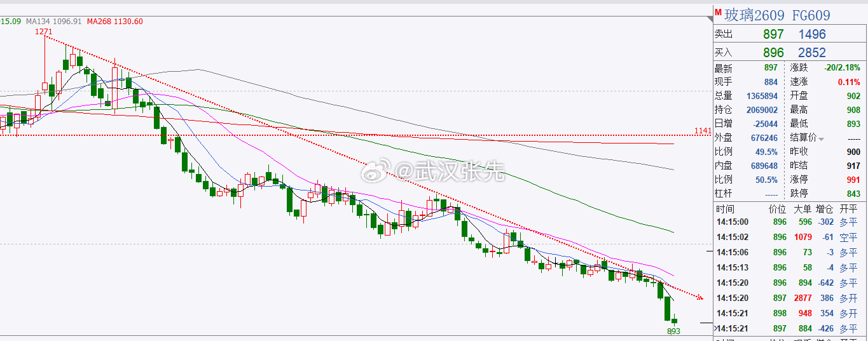
Task: Click the latest small green candle above 893
Action: pyautogui.click(x=675, y=321)
